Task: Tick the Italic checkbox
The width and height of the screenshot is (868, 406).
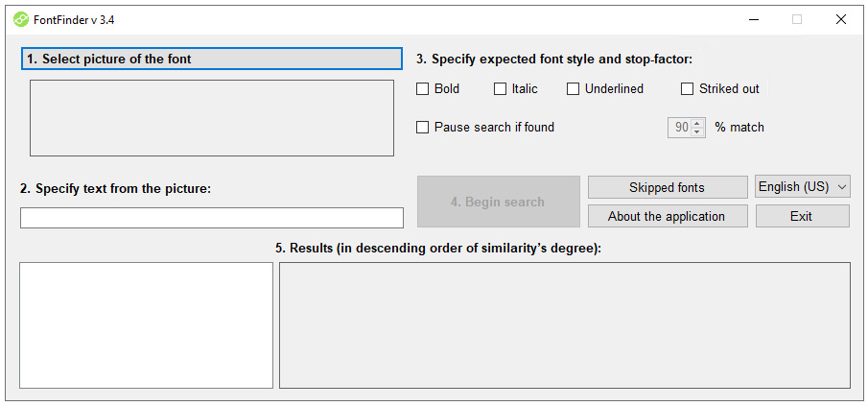Action: click(x=500, y=88)
